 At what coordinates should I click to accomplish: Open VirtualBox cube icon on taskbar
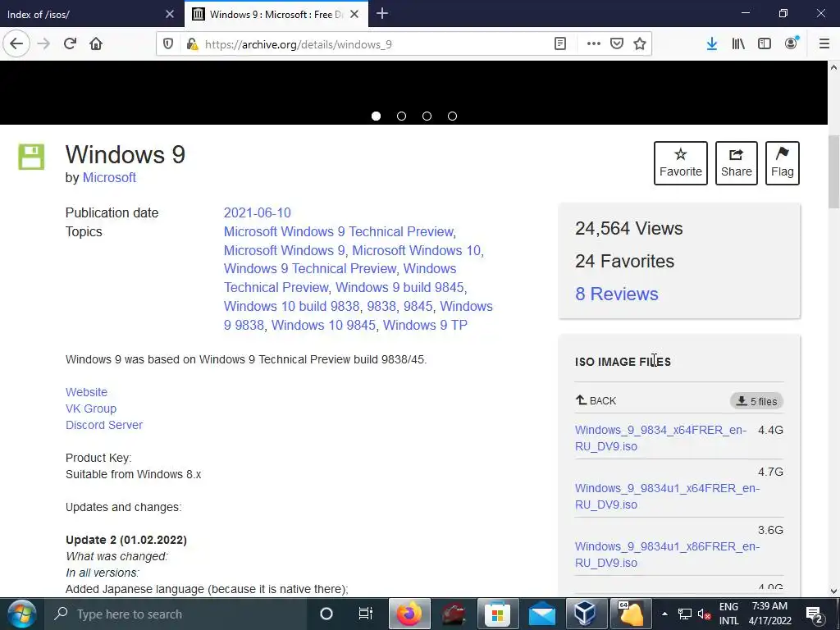[585, 614]
